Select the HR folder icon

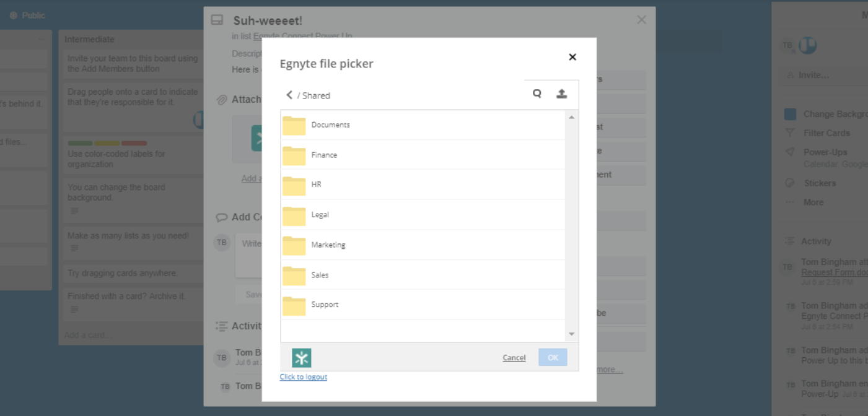pyautogui.click(x=294, y=185)
